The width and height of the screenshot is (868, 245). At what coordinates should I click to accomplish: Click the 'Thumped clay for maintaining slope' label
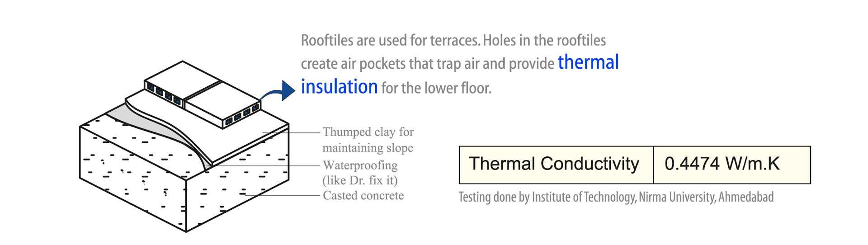368,140
